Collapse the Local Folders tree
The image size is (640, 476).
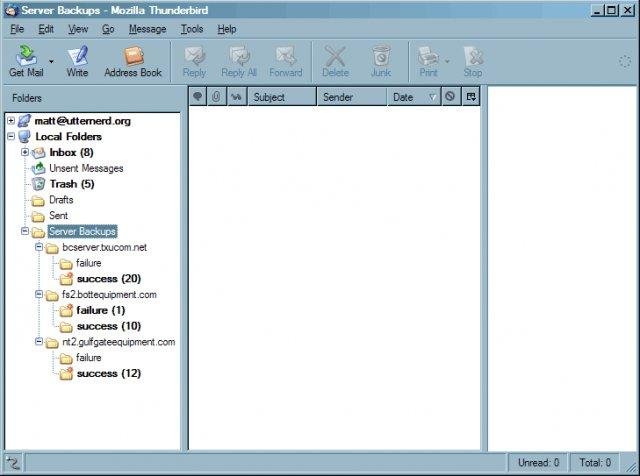pos(11,136)
